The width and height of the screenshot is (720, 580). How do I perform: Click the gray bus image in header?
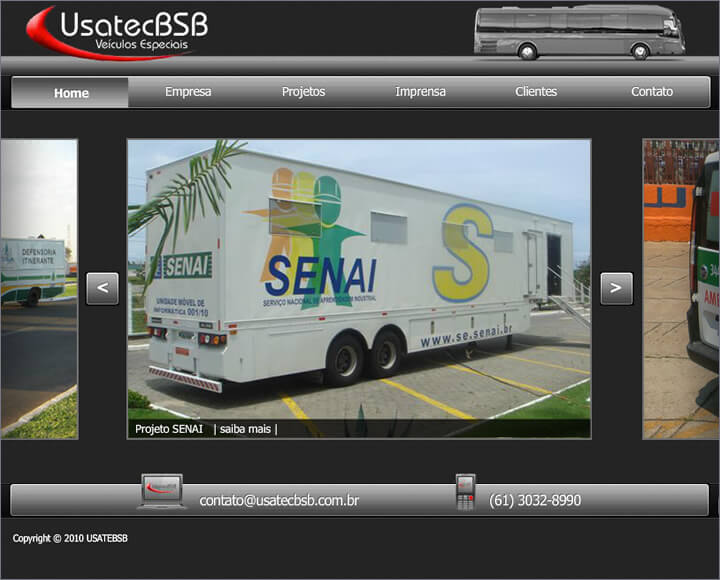click(579, 32)
